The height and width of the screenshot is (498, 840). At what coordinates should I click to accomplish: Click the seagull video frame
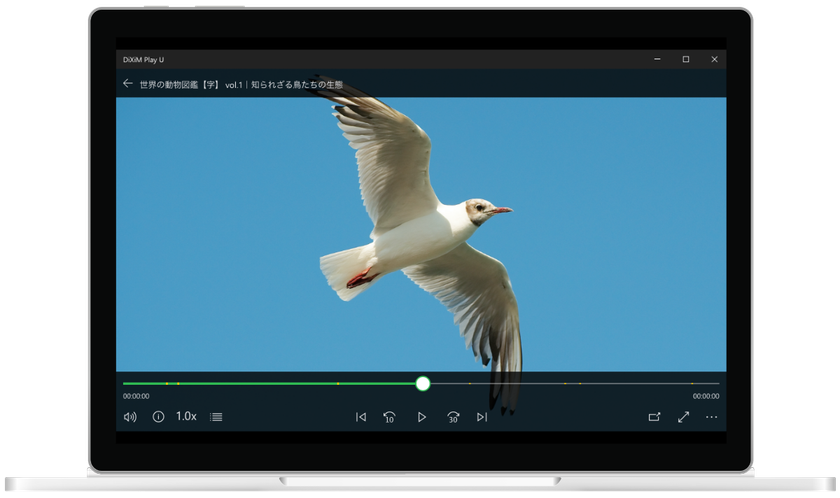(421, 234)
